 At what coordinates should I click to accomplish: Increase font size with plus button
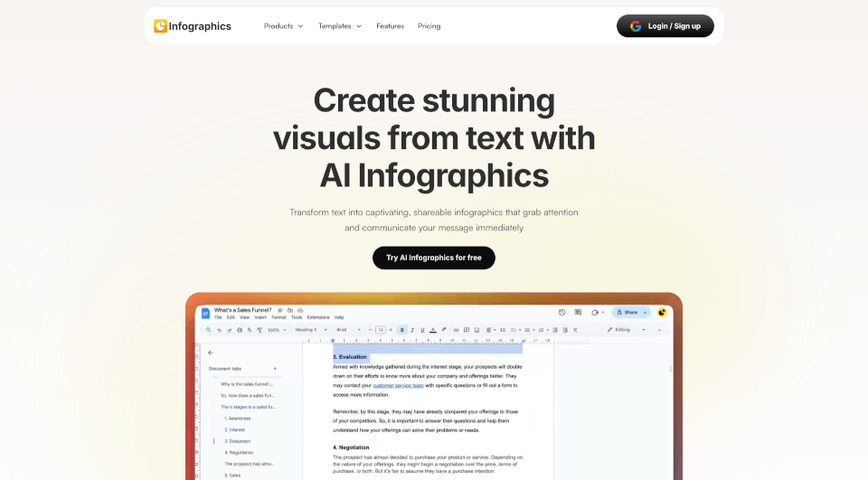click(391, 330)
